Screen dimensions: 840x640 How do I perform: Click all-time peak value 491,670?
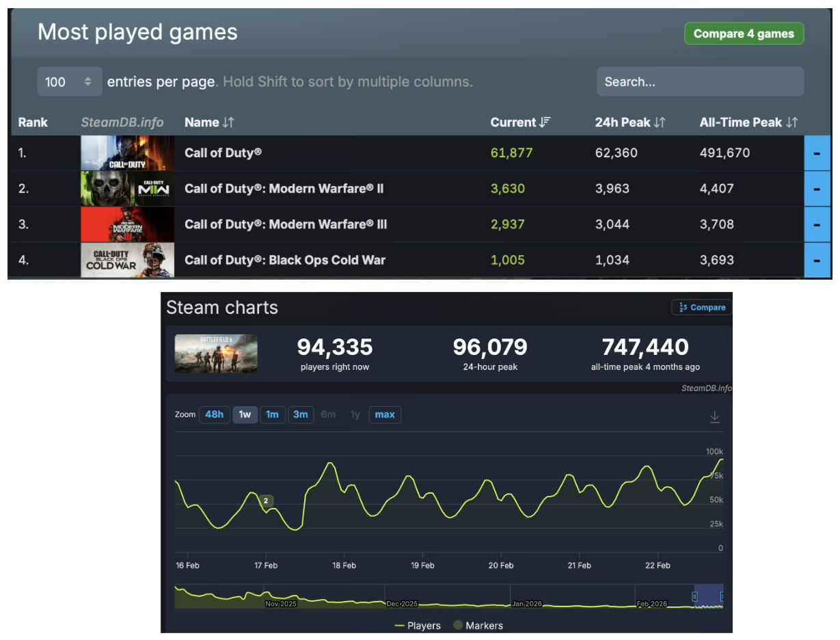pyautogui.click(x=724, y=152)
